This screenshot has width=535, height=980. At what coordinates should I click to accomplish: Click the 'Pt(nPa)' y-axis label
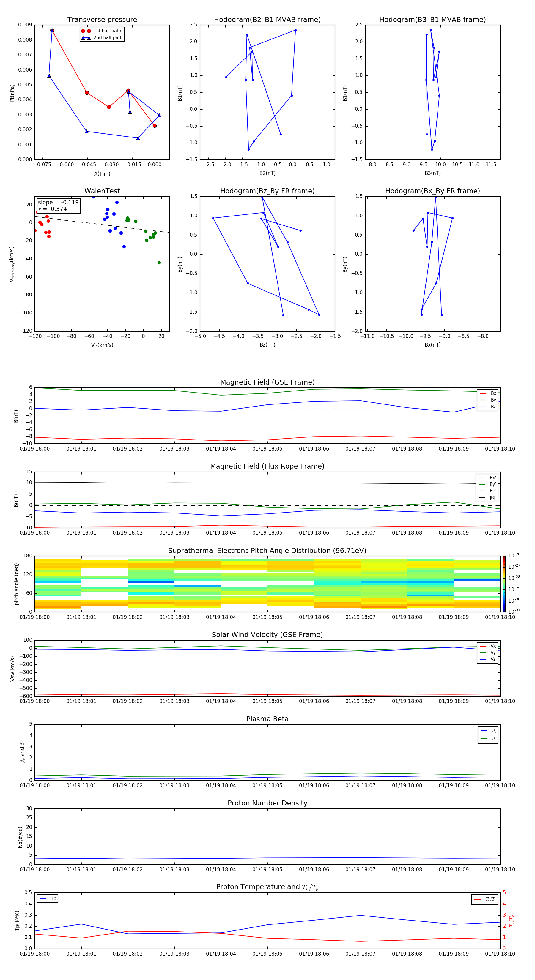(x=12, y=93)
